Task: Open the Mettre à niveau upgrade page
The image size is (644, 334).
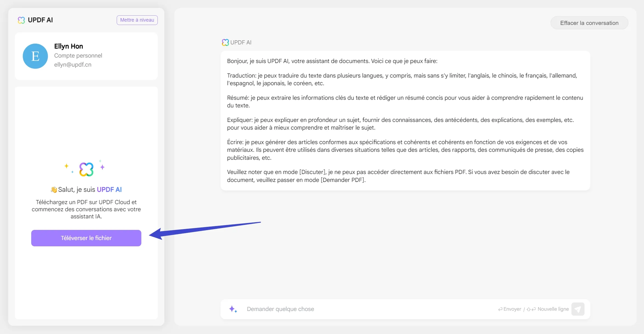Action: 137,20
